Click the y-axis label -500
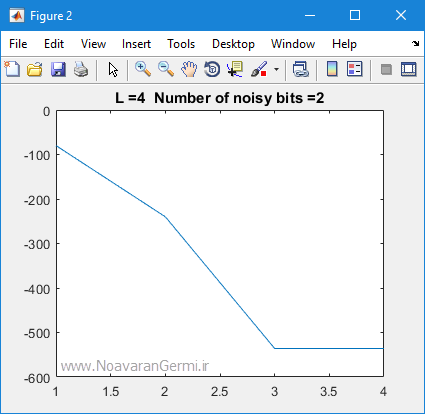Screen dimensions: 425x414 click(37, 333)
